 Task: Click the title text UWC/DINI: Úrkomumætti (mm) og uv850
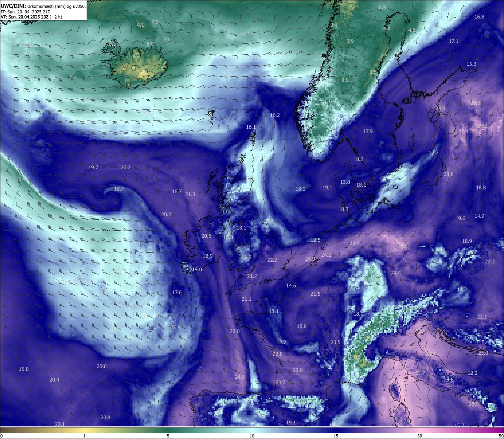point(43,6)
